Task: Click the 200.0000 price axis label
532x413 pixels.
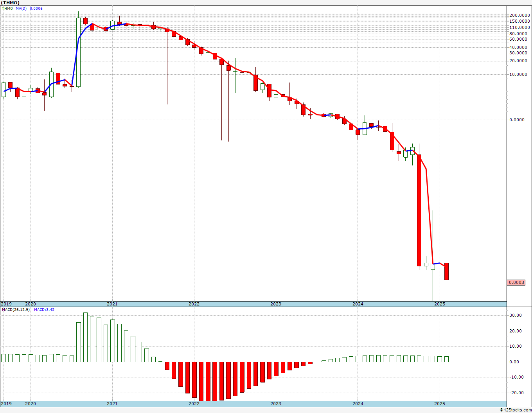Action: [x=519, y=15]
